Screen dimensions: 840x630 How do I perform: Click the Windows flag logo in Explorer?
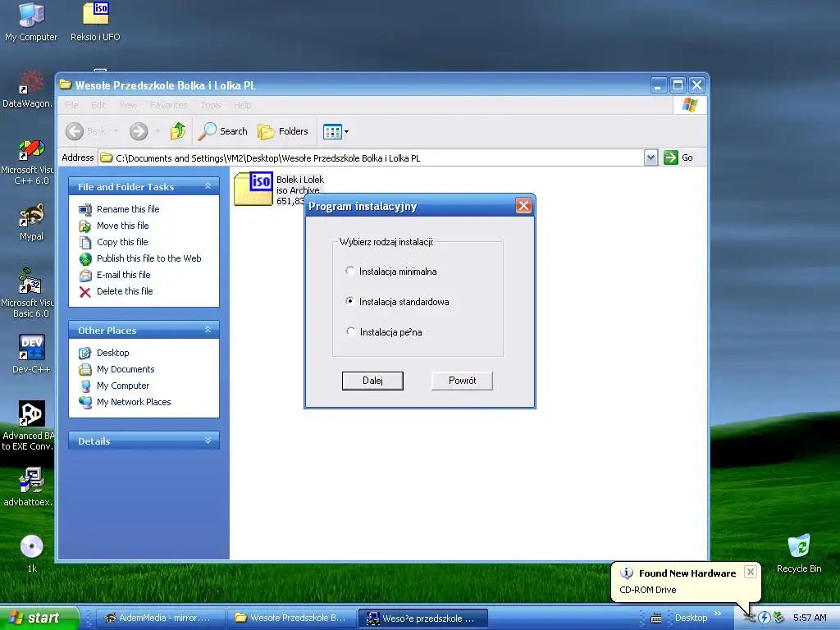pyautogui.click(x=689, y=105)
